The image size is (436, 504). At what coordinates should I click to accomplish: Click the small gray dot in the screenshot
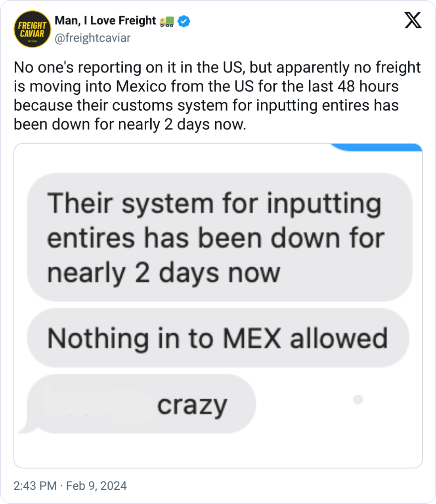pyautogui.click(x=358, y=400)
